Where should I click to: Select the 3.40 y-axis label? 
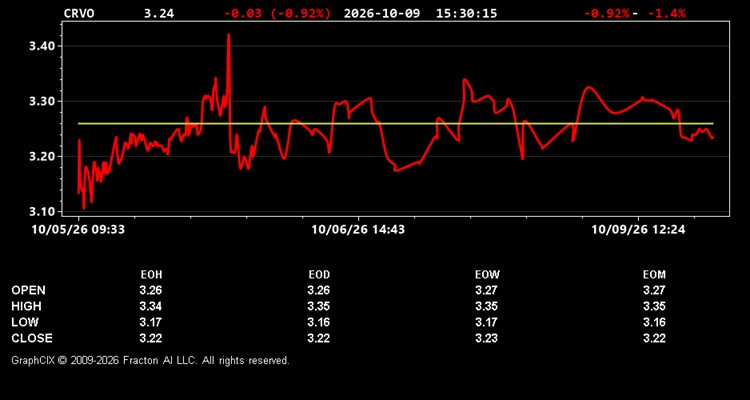[43, 46]
